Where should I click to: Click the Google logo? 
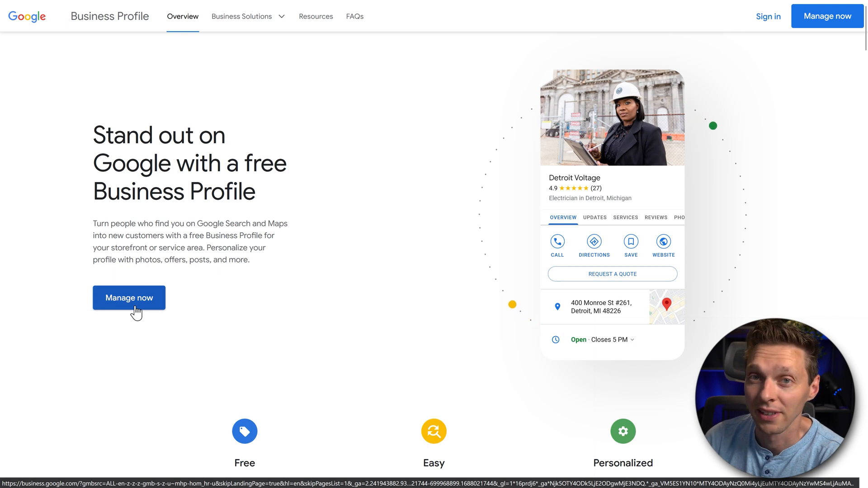pos(27,17)
